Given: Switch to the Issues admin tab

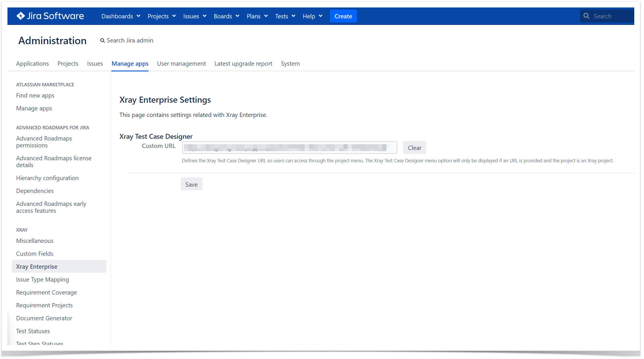Looking at the screenshot, I should click(x=95, y=64).
